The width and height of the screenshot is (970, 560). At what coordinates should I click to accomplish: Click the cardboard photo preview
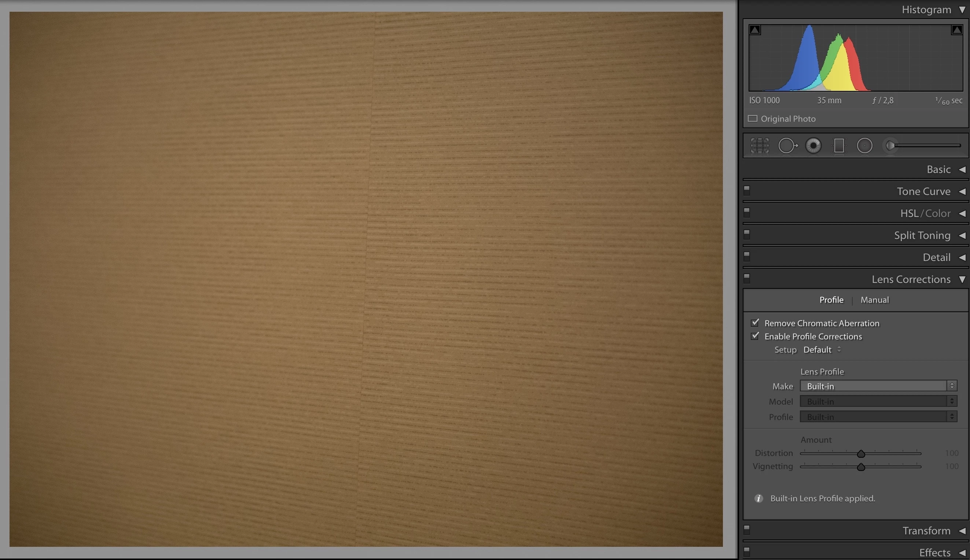click(365, 279)
